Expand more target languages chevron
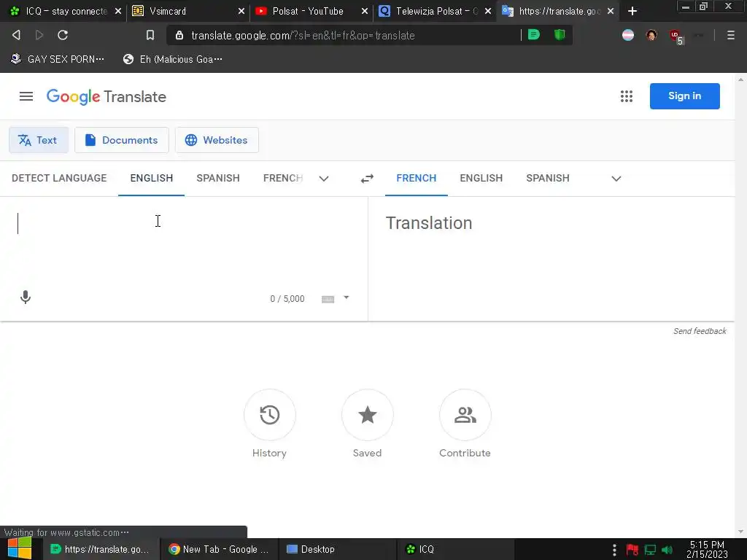 [x=616, y=179]
